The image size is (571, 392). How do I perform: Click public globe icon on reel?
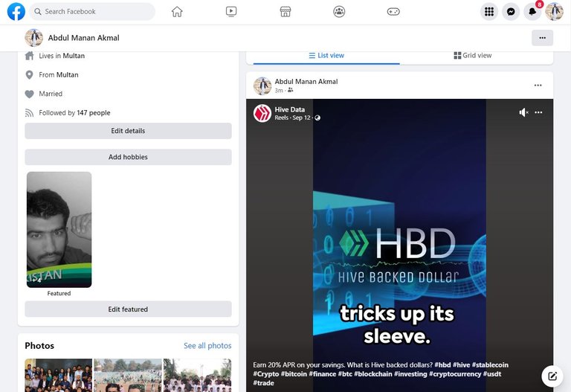tap(317, 118)
